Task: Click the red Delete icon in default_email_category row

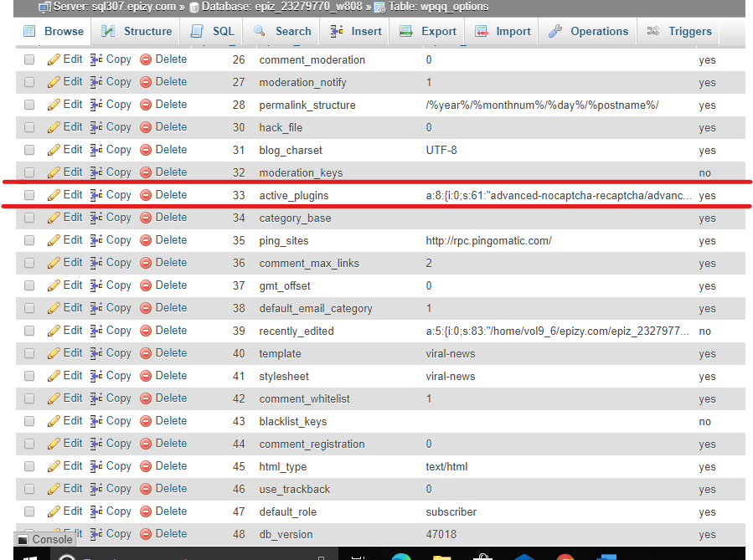Action: point(146,308)
